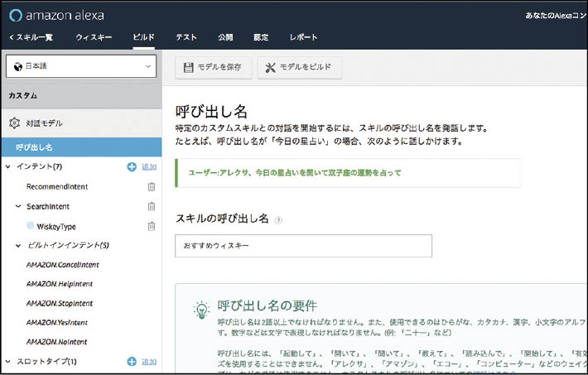The height and width of the screenshot is (375, 588).
Task: Select RecommendIntent in the intent list
Action: point(57,187)
